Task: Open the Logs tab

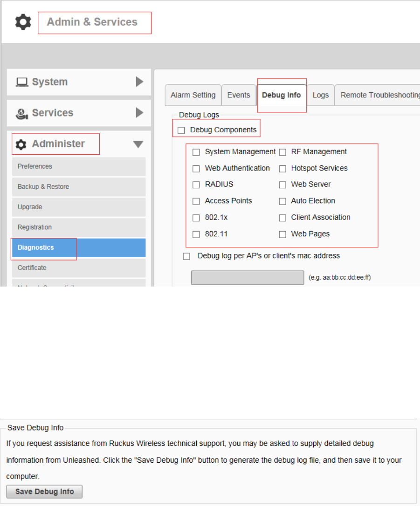Action: point(321,95)
